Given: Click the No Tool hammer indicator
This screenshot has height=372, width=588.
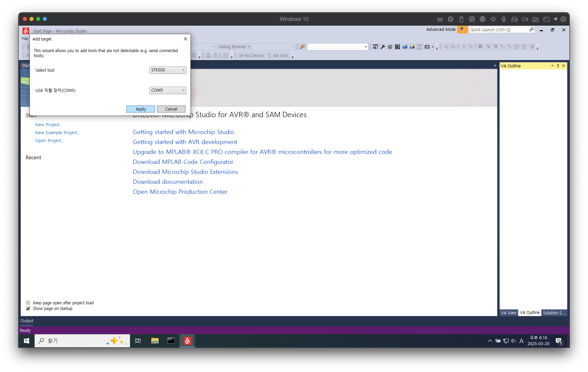Looking at the screenshot, I should click(x=278, y=56).
